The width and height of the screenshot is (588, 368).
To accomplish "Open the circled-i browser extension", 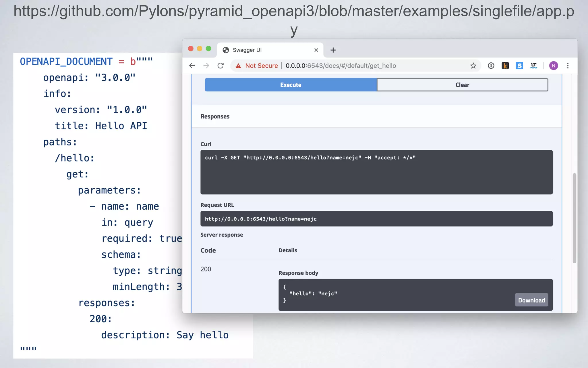I will pyautogui.click(x=491, y=66).
